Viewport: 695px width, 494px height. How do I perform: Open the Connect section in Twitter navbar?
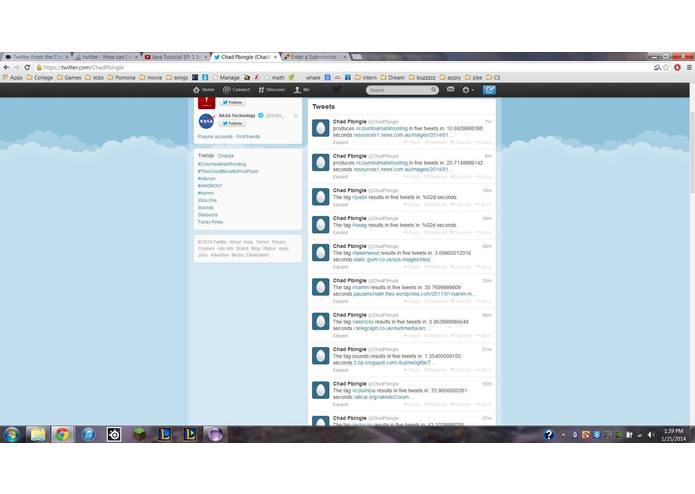(x=236, y=90)
